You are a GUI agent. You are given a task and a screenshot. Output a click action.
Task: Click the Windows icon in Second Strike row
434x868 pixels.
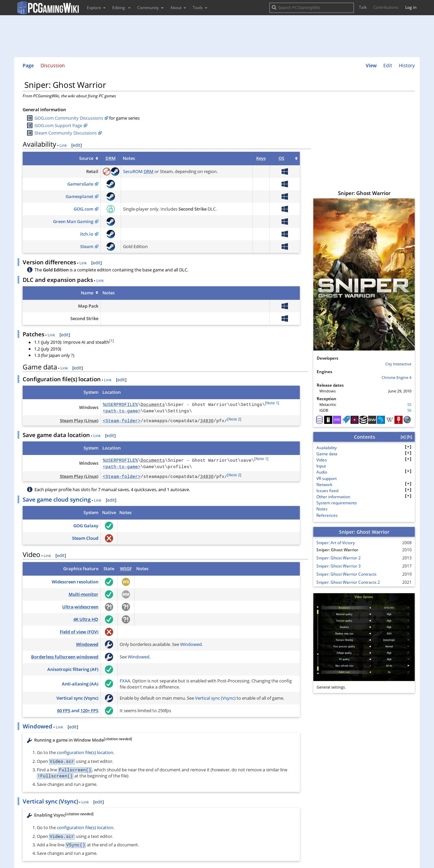pos(285,318)
